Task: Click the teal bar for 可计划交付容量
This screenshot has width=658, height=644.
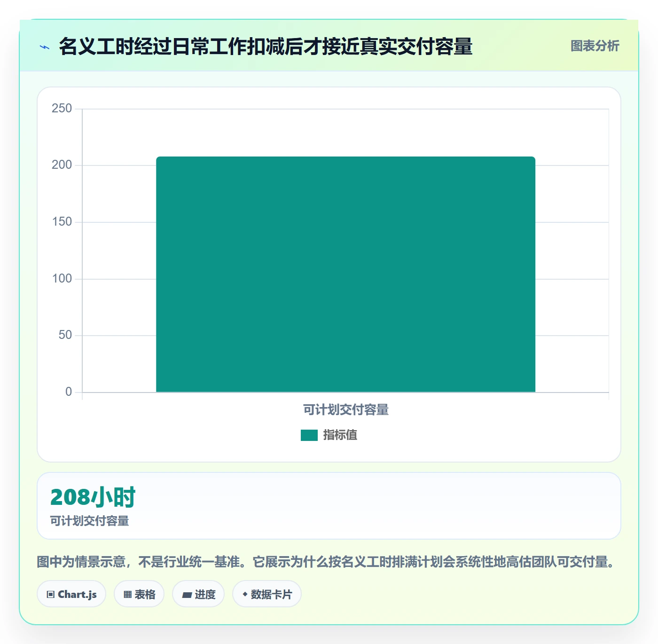Action: pyautogui.click(x=345, y=274)
